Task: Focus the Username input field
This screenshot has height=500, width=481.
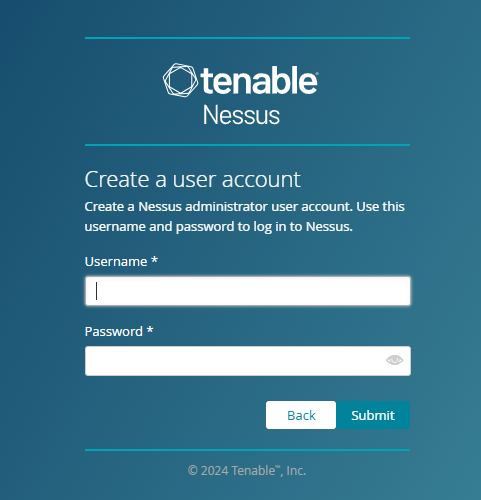Action: point(248,291)
